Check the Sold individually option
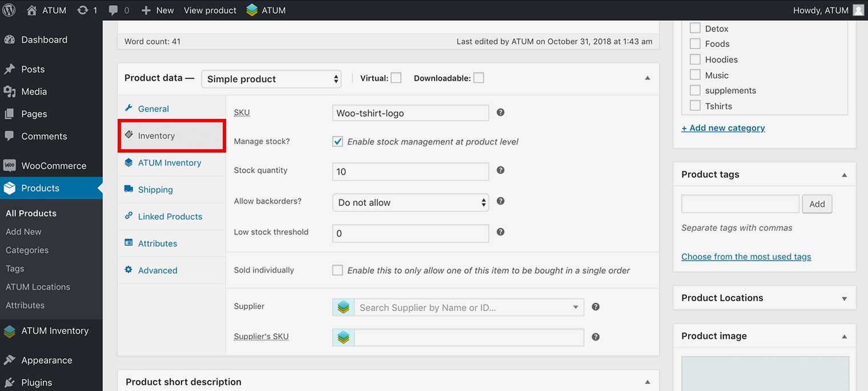This screenshot has height=391, width=868. [337, 270]
